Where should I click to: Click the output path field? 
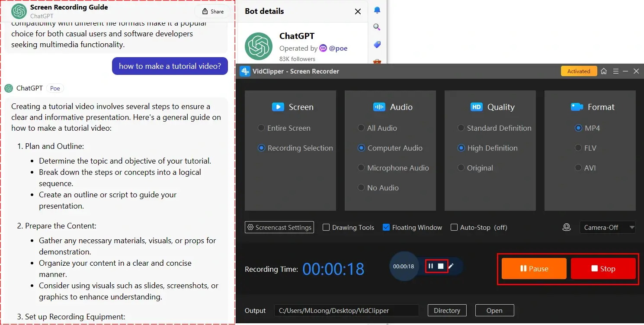point(346,310)
